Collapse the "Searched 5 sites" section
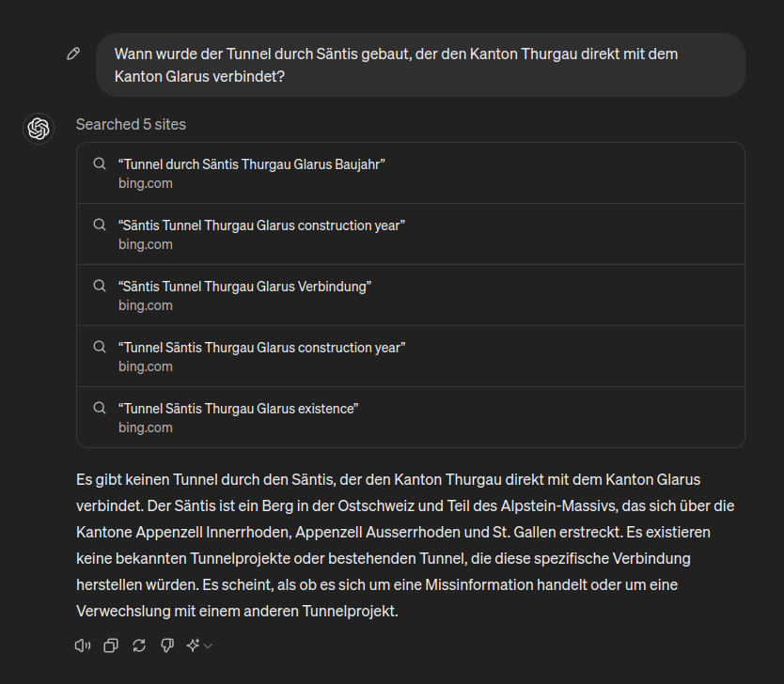Viewport: 784px width, 684px height. [131, 124]
